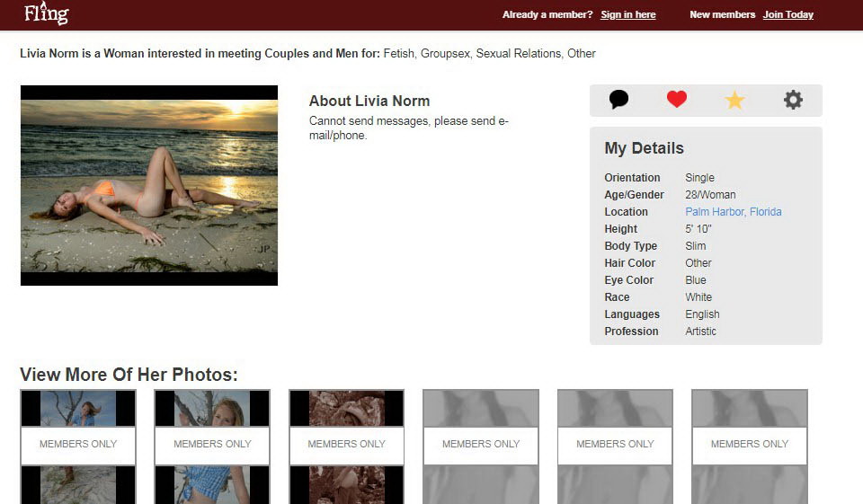Click the Profession value Artistic
The height and width of the screenshot is (504, 863).
pyautogui.click(x=700, y=332)
